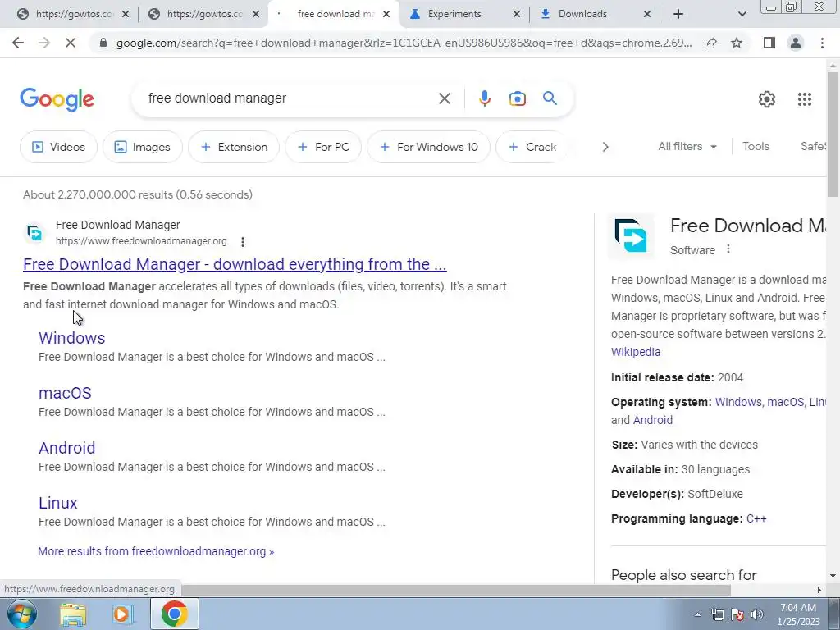
Task: Go back using the browser back arrow
Action: point(18,43)
